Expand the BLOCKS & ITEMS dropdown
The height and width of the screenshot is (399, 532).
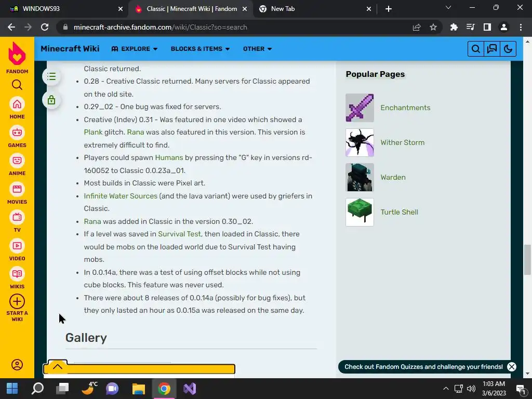[200, 49]
